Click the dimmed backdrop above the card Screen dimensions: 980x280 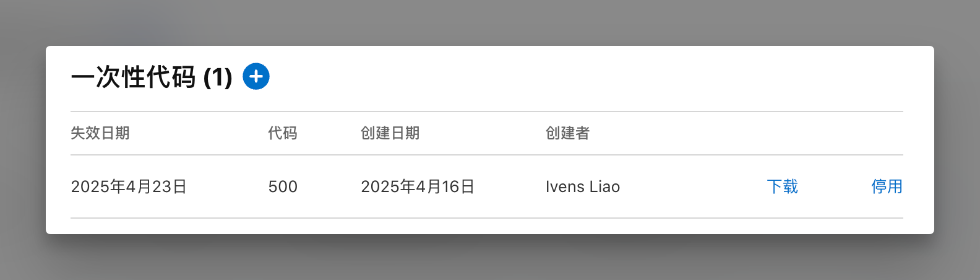490,22
